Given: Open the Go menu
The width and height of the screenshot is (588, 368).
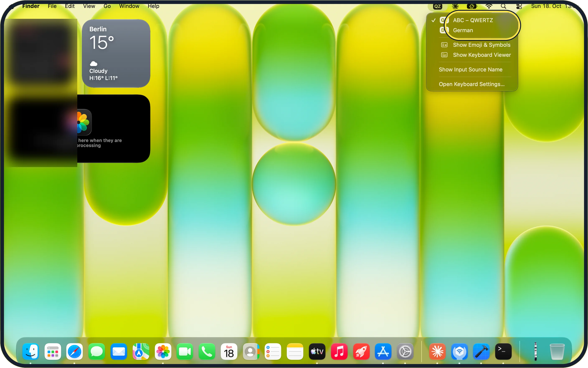Looking at the screenshot, I should coord(107,6).
